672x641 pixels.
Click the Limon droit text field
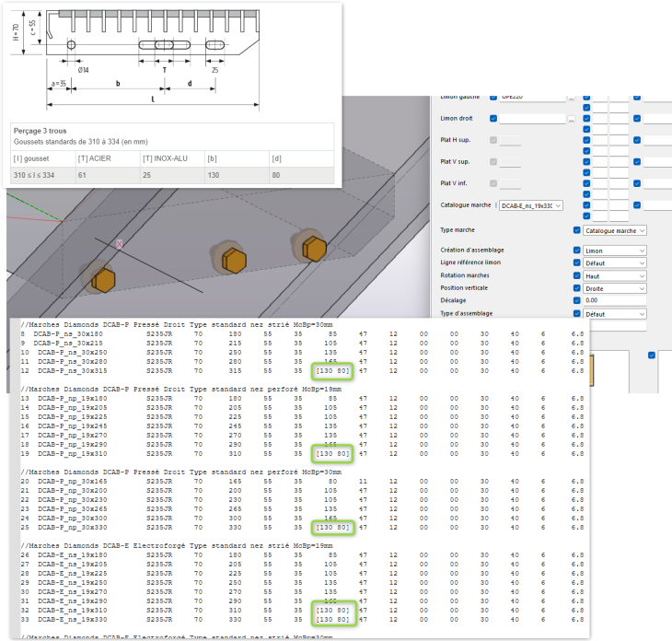tap(533, 119)
